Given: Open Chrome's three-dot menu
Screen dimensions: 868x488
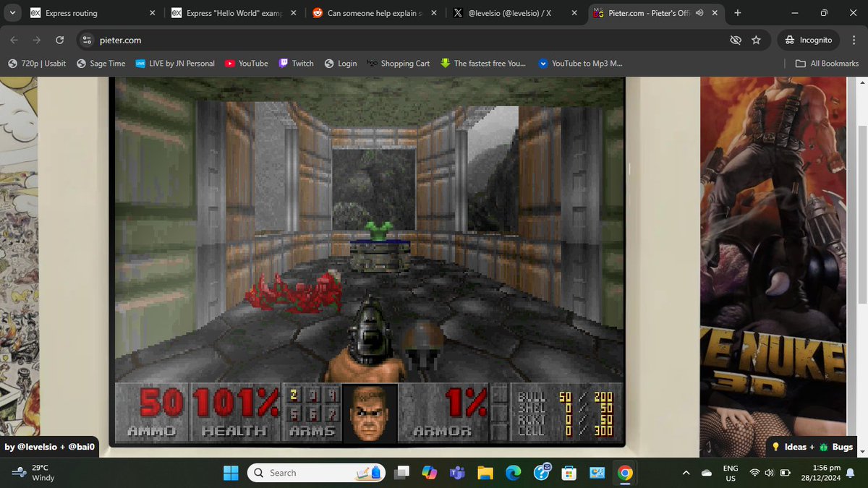Looking at the screenshot, I should click(854, 40).
